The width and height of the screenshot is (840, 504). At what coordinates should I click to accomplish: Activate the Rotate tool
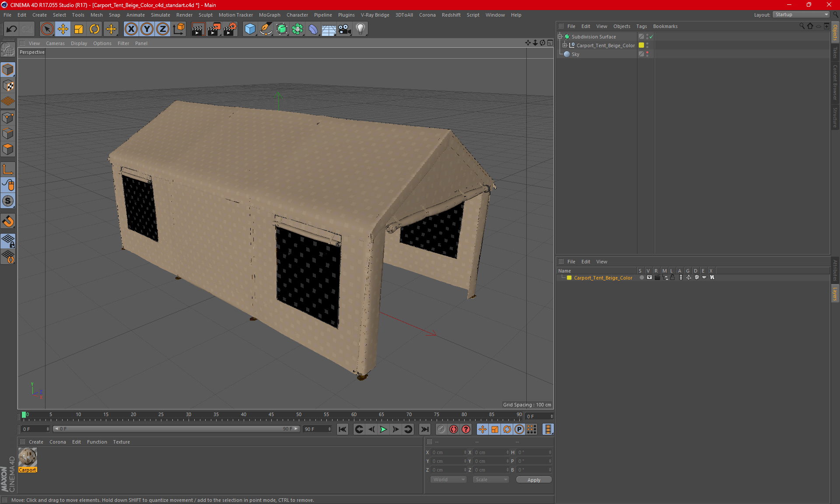[x=94, y=29]
